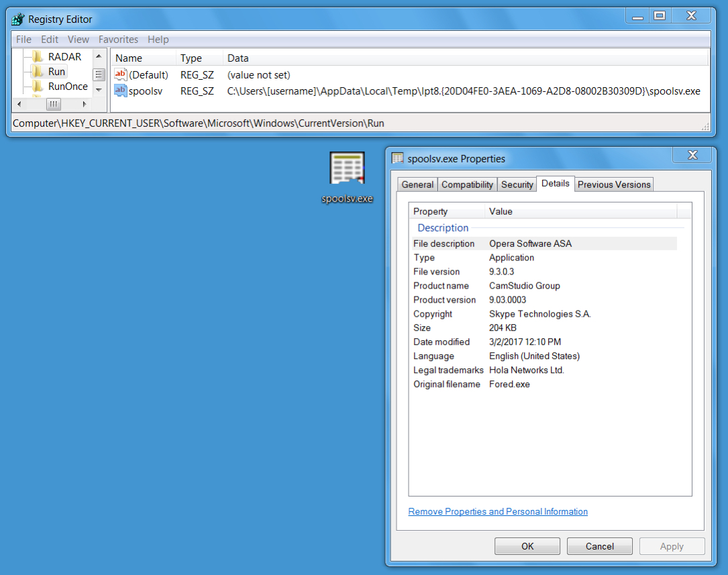This screenshot has width=728, height=575.
Task: Select the Run key in tree
Action: tap(56, 72)
